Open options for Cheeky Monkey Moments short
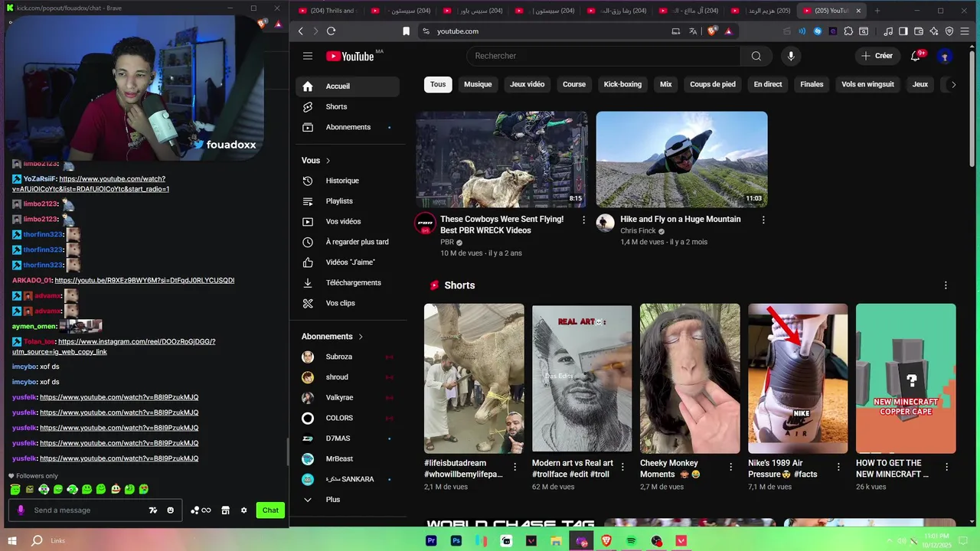Viewport: 980px width, 551px height. click(x=730, y=467)
